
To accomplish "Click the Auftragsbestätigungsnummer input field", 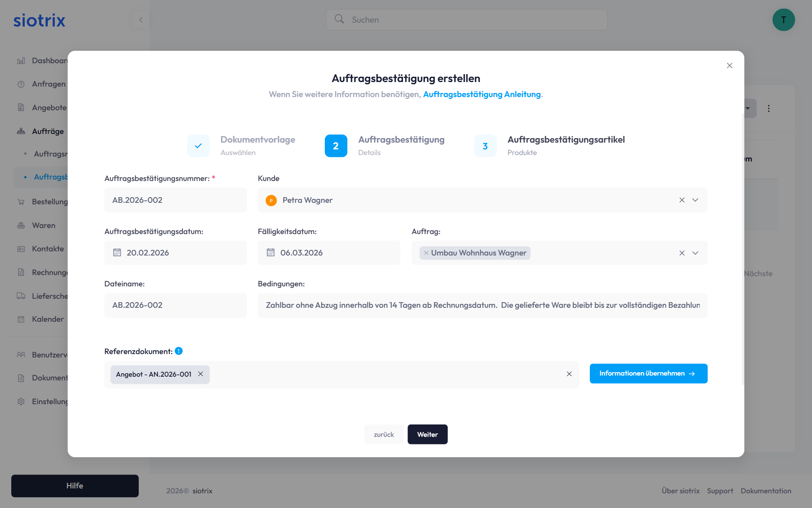I will (x=176, y=200).
